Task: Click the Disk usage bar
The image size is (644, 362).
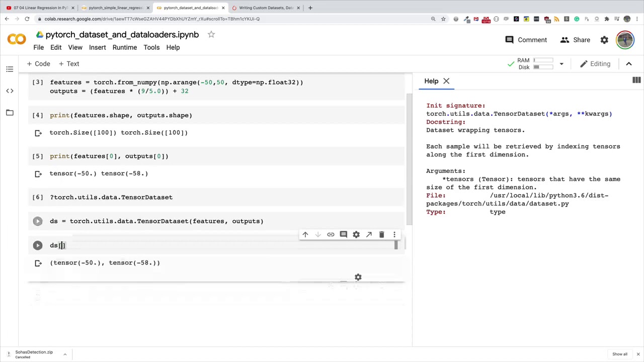Action: (x=543, y=67)
